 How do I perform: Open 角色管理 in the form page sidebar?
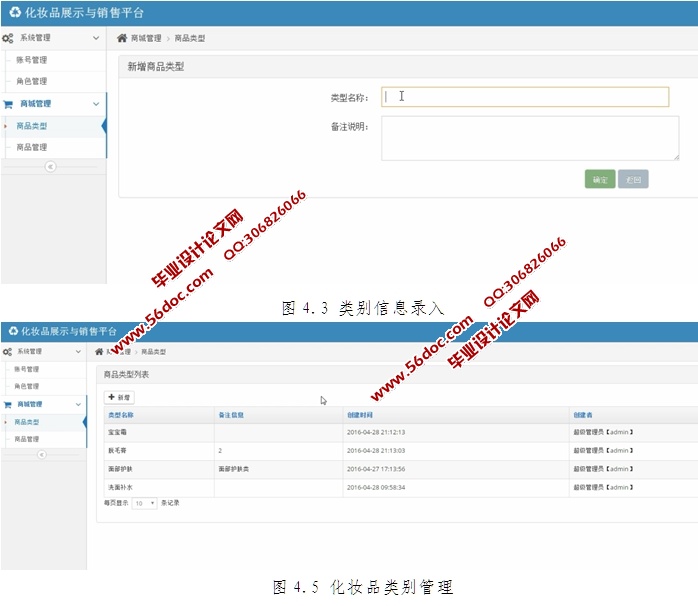[32, 82]
